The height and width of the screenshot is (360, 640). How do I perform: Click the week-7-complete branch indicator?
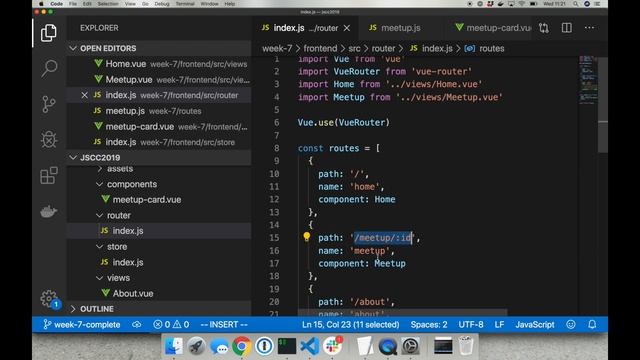click(x=82, y=324)
